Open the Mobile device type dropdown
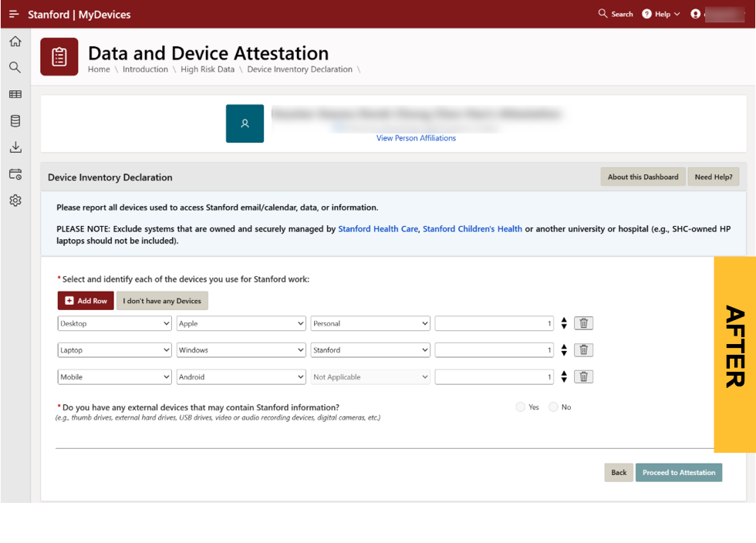The image size is (756, 543). [114, 376]
